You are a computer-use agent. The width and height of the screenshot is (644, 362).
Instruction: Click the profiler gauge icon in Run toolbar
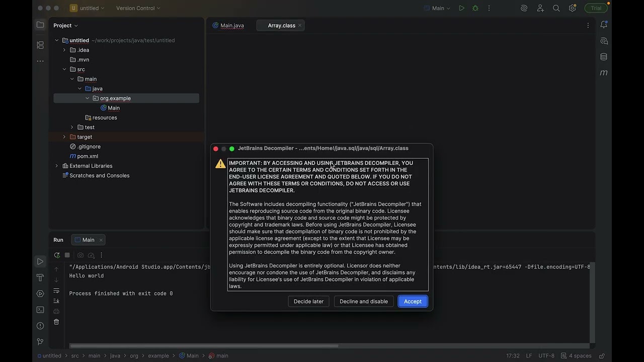click(91, 255)
